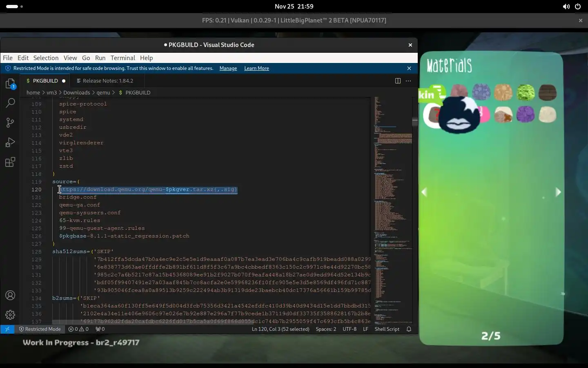Open the Extensions view
The height and width of the screenshot is (368, 588).
click(10, 162)
